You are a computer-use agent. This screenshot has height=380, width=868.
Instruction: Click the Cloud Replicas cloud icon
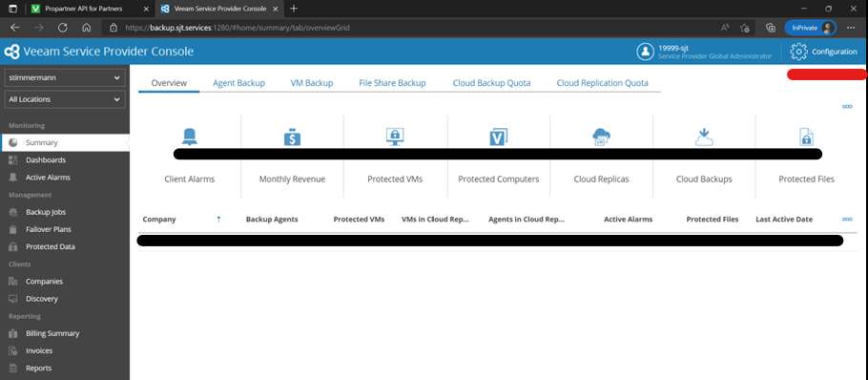[x=601, y=137]
